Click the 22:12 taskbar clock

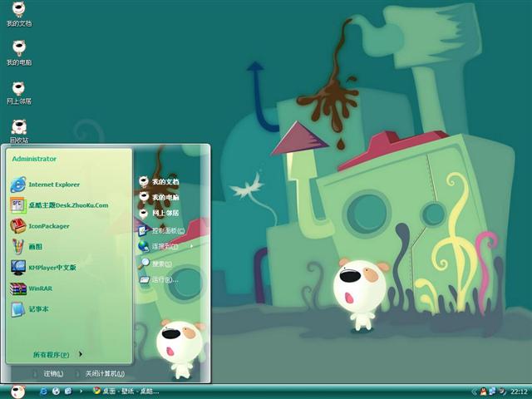pos(519,392)
